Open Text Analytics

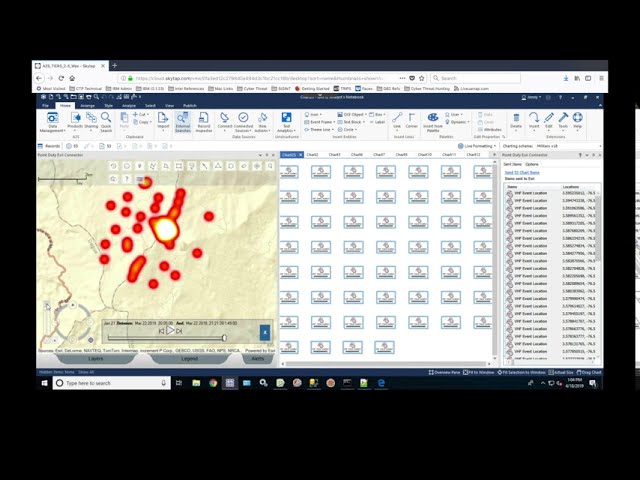287,122
